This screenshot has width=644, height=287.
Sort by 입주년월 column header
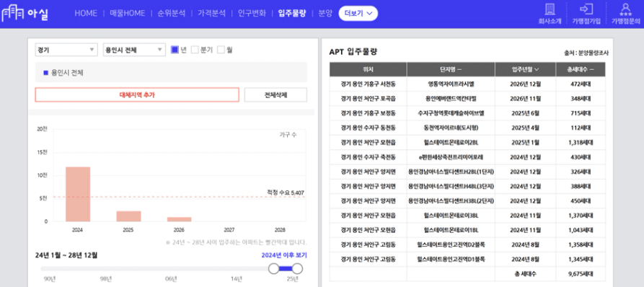[x=525, y=69]
